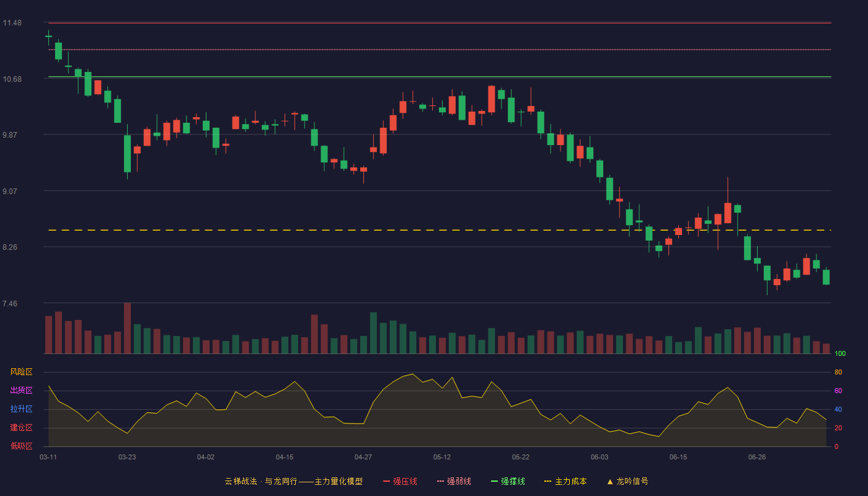868x496 pixels.
Task: Select the 04-27 date label
Action: [363, 457]
